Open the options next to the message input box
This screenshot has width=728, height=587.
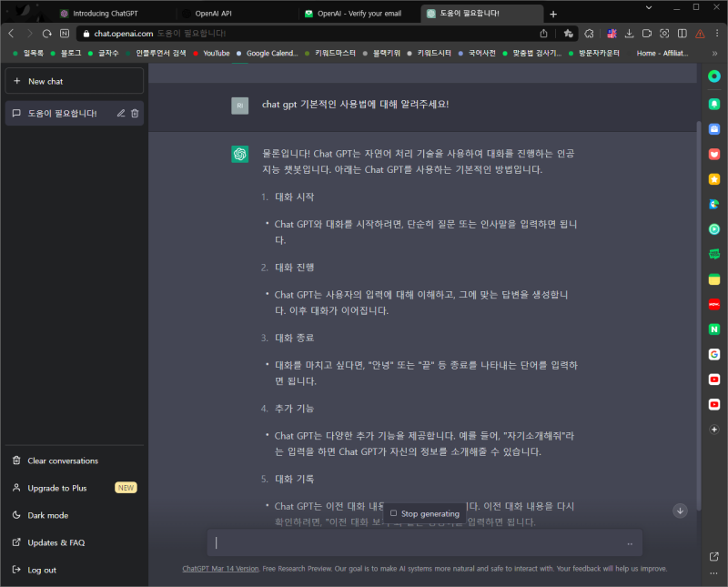pos(630,543)
